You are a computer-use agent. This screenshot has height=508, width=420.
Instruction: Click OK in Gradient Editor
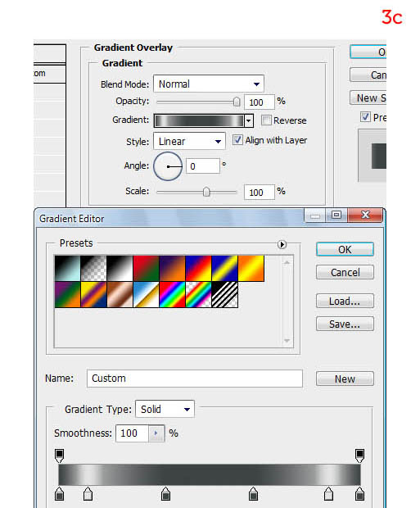tap(345, 249)
